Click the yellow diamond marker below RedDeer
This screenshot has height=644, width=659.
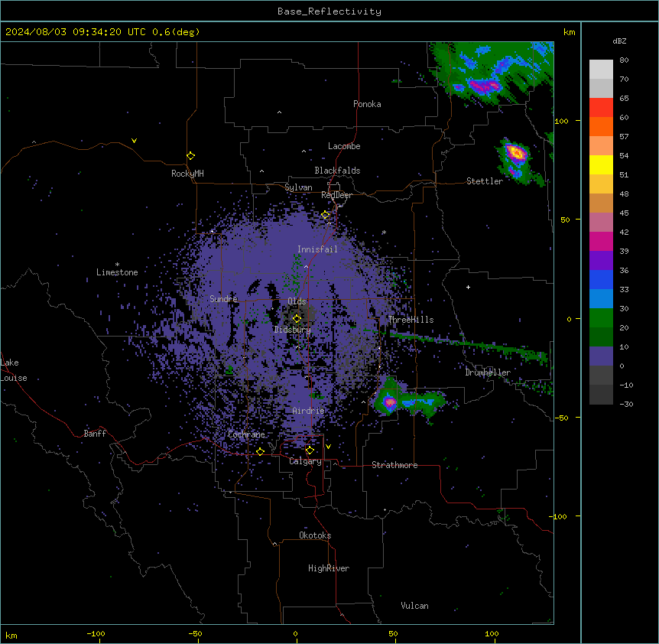326,215
